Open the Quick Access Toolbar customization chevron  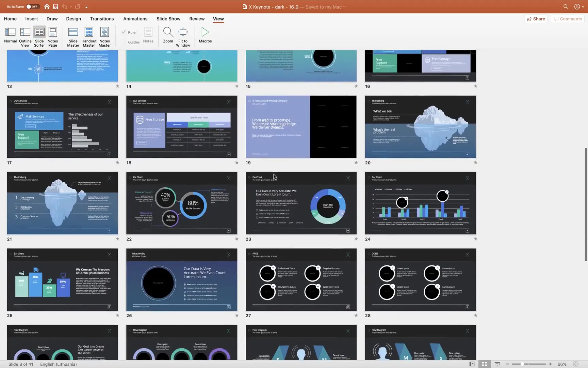click(x=86, y=6)
